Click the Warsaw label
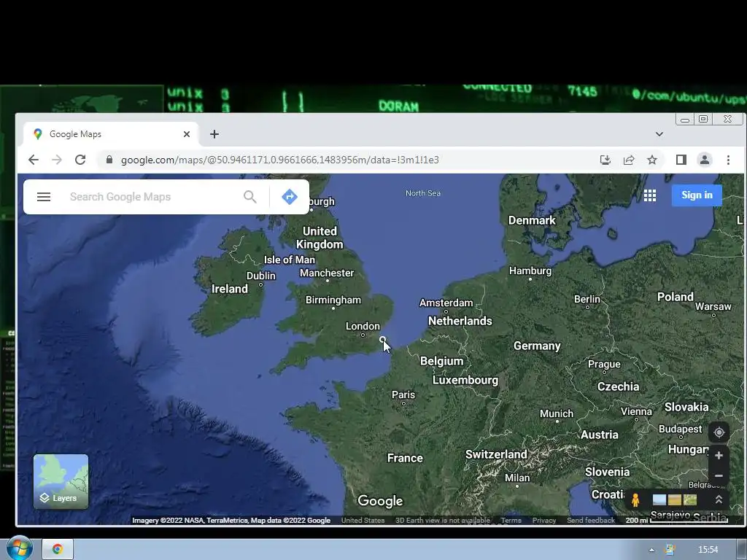The image size is (747, 560). point(713,307)
